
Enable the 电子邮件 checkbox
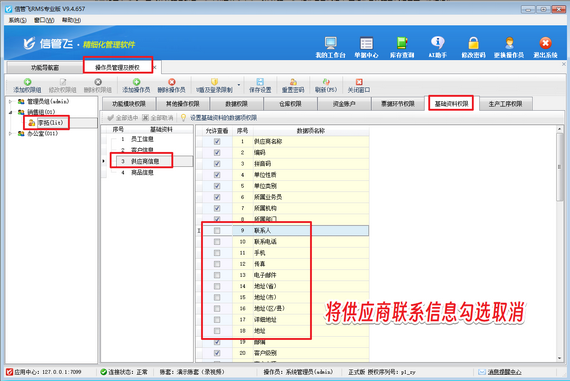(x=217, y=275)
